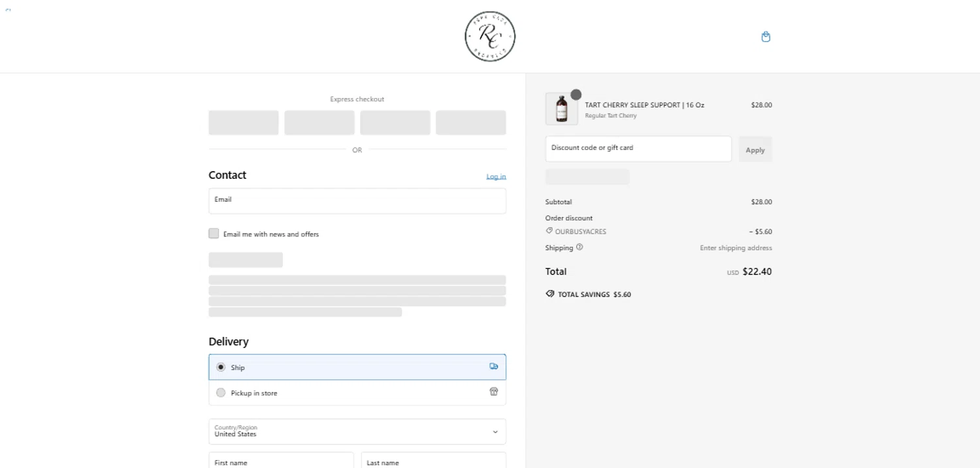Click the shipping truck icon
The image size is (980, 468).
pos(494,367)
